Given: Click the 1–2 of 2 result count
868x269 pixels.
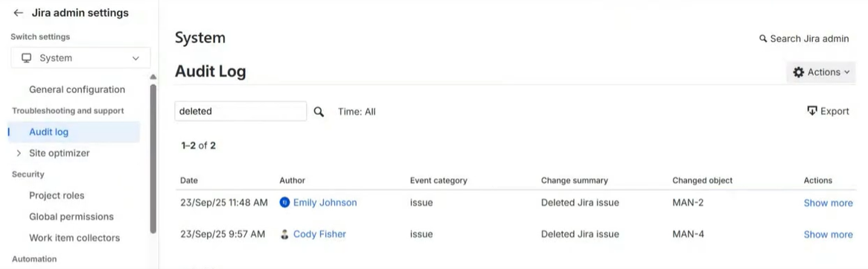Looking at the screenshot, I should 198,146.
